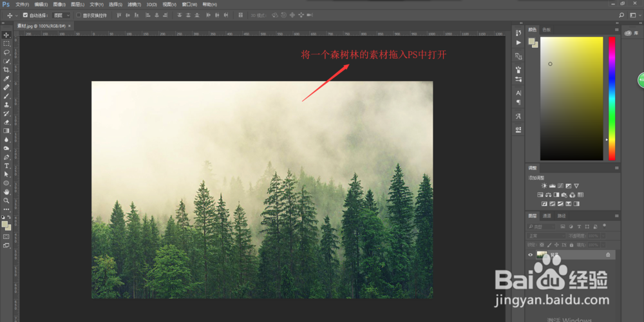Viewport: 644px width, 322px height.
Task: Open the layer filter type dropdown
Action: tap(542, 226)
